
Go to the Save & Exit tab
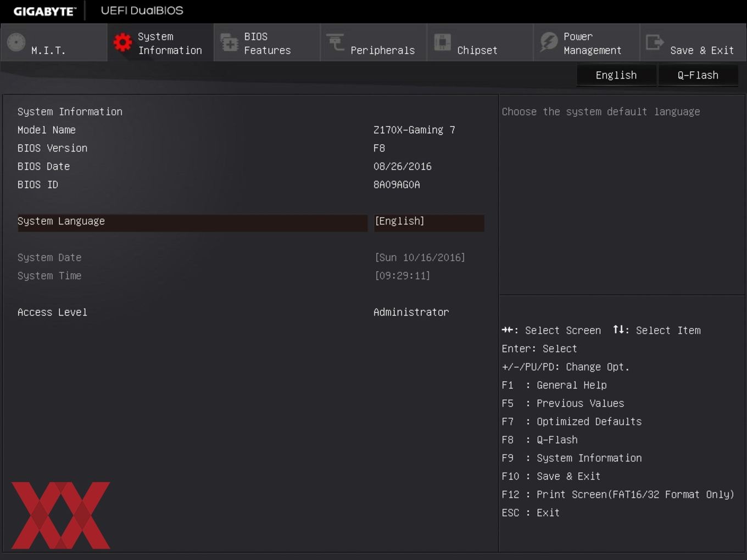tap(693, 42)
